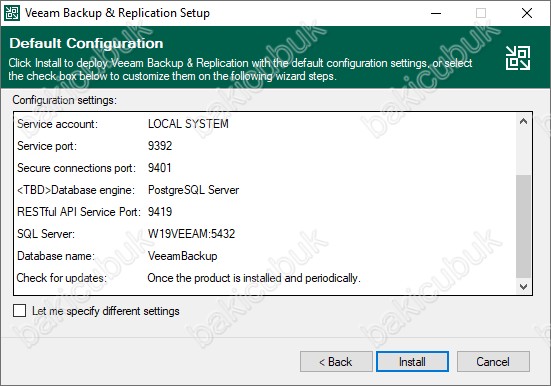The height and width of the screenshot is (386, 551).
Task: Tick the 'Let me specify different settings' checkbox
Action: [x=19, y=311]
